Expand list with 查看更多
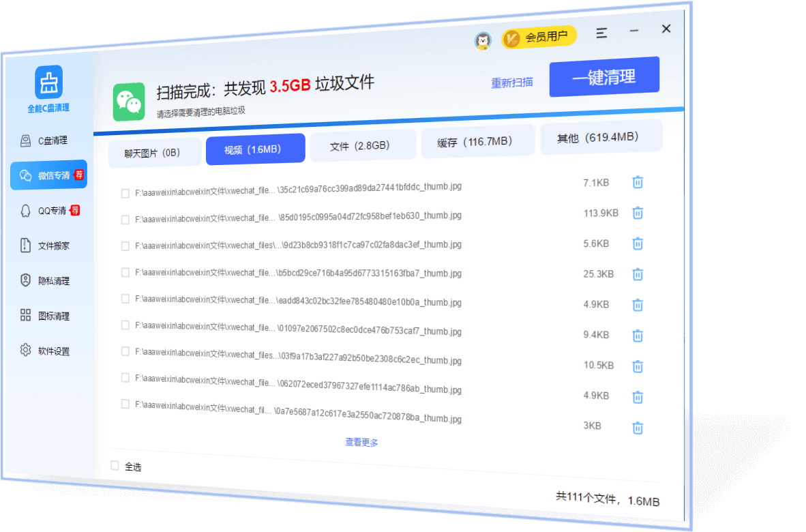Image resolution: width=806 pixels, height=532 pixels. pos(361,442)
